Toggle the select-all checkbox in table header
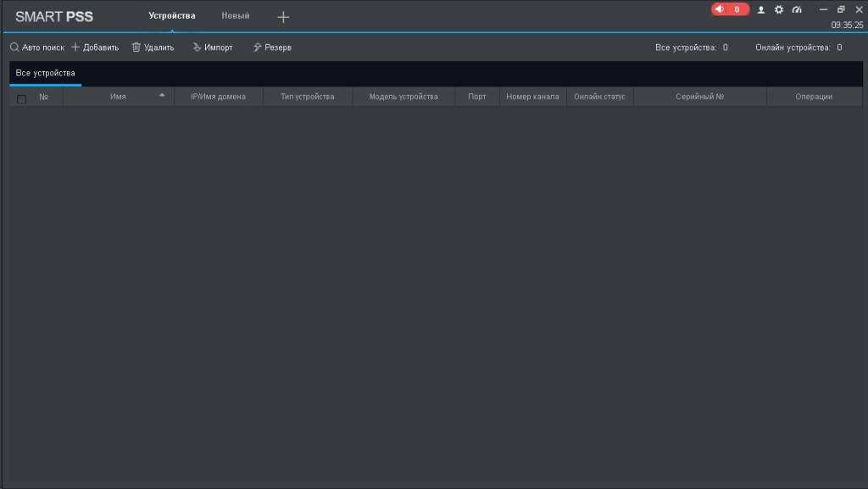The image size is (868, 489). point(22,97)
